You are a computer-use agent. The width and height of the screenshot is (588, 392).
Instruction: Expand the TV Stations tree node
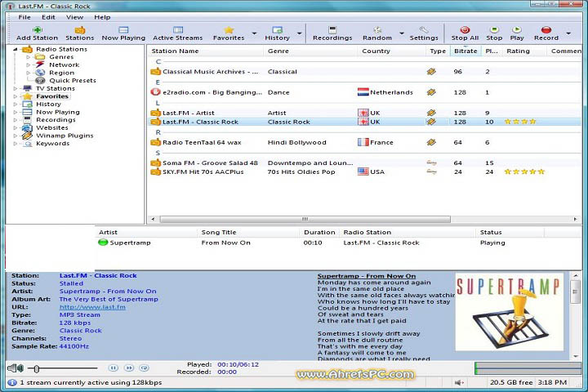coord(15,88)
